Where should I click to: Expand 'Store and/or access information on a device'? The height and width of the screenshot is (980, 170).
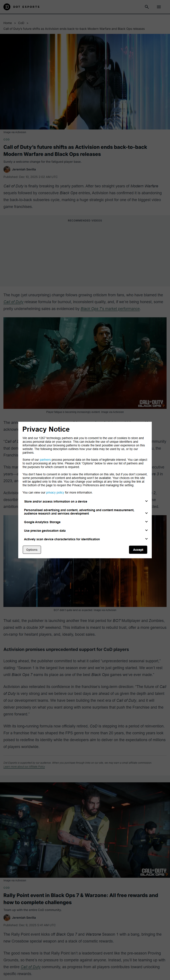(146, 501)
